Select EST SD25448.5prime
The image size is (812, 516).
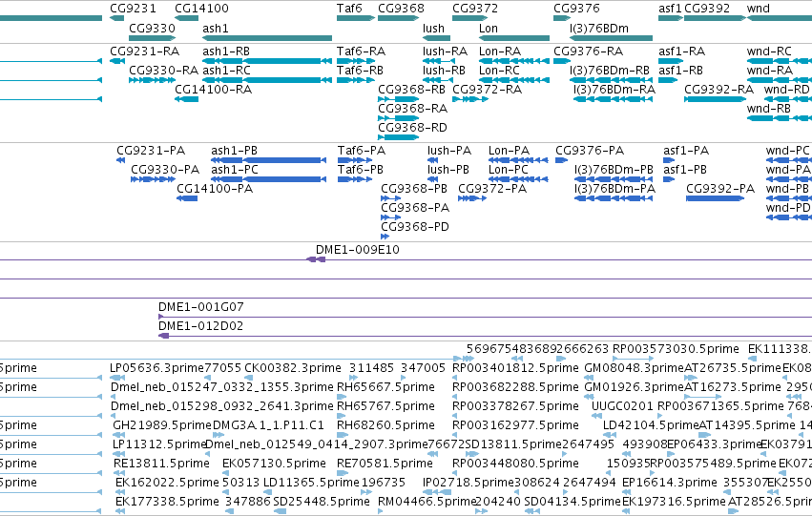pos(322,502)
